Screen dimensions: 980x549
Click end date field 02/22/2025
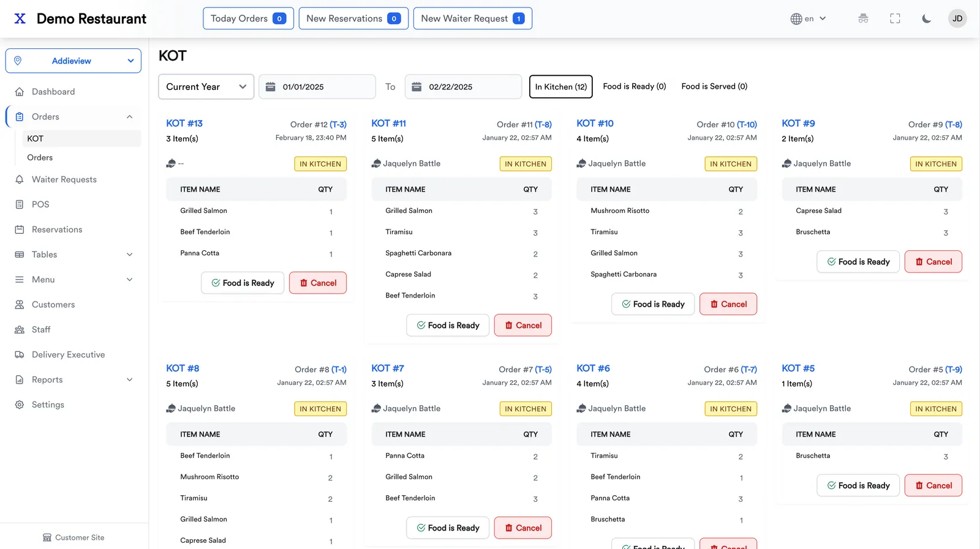(463, 87)
